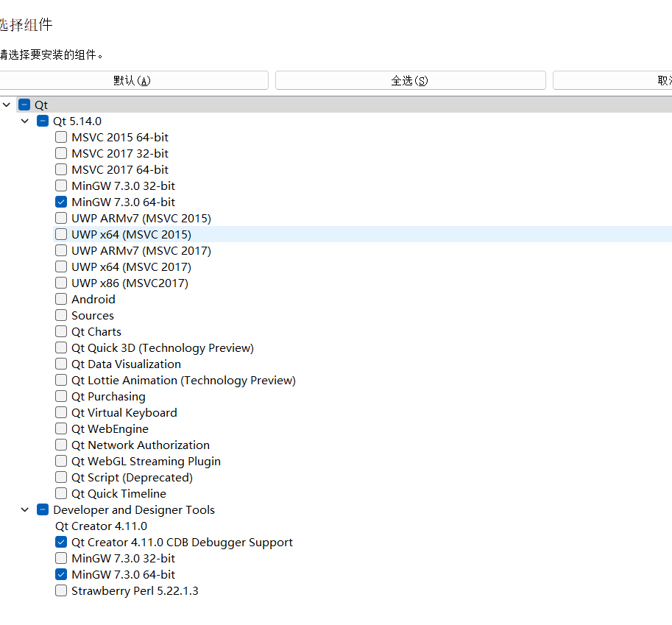
Task: Tick MinGW 7.3.0 32-bit under Developer Tools
Action: pos(61,558)
